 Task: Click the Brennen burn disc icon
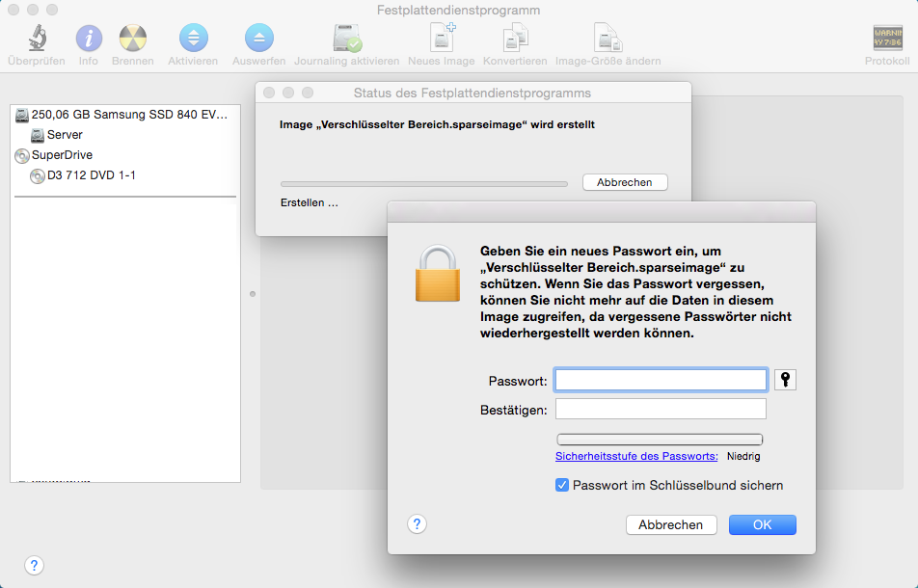pyautogui.click(x=132, y=39)
